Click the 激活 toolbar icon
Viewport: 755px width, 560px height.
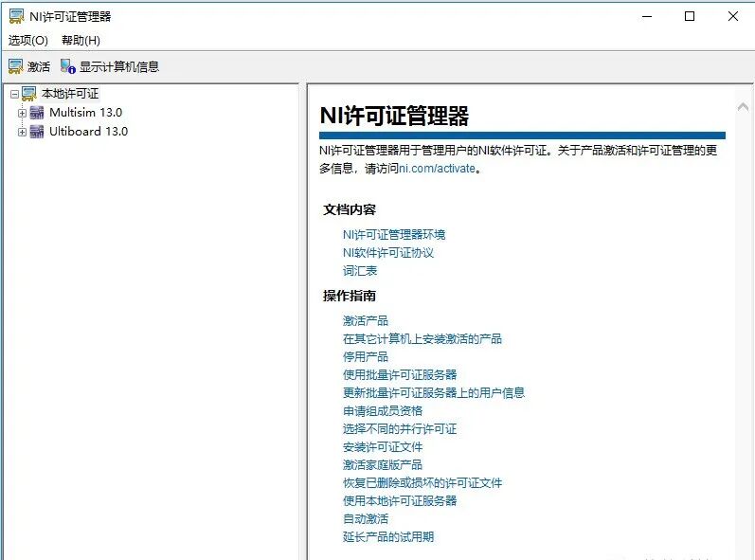(x=16, y=66)
